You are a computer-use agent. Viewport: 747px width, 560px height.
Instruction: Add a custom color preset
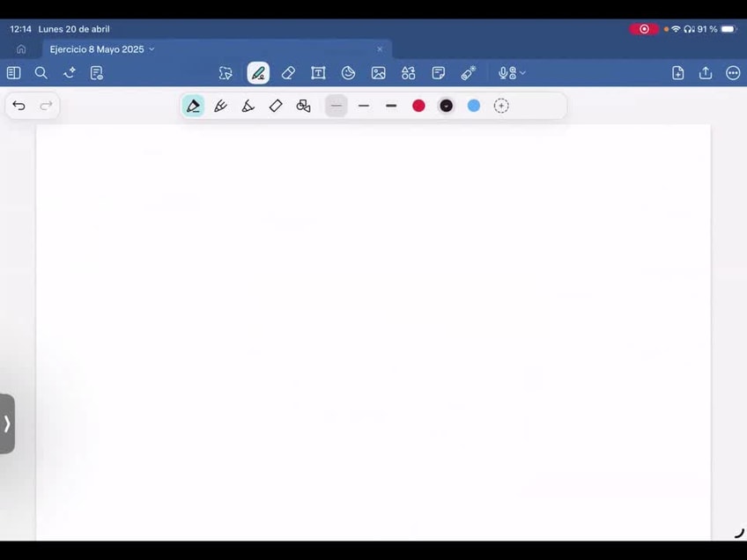[501, 106]
